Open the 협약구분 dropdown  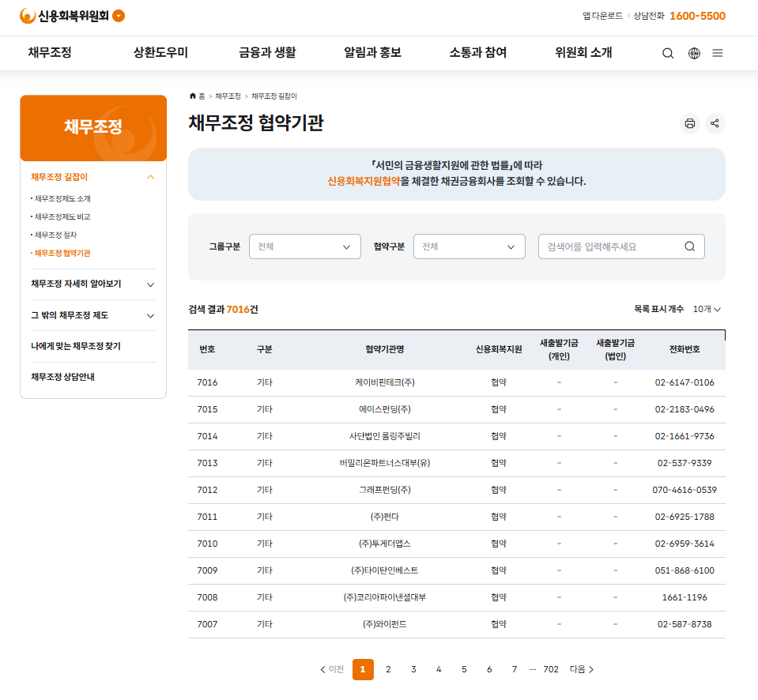pos(470,247)
